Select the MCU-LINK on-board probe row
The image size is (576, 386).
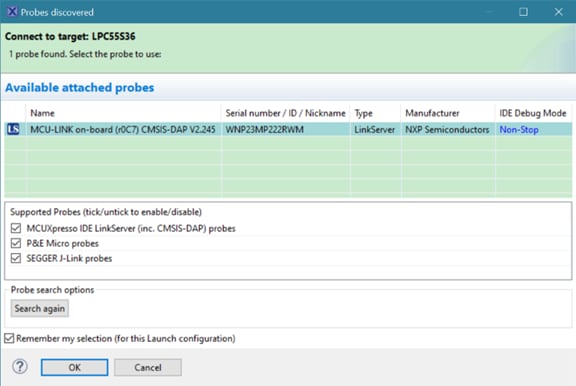coord(288,129)
